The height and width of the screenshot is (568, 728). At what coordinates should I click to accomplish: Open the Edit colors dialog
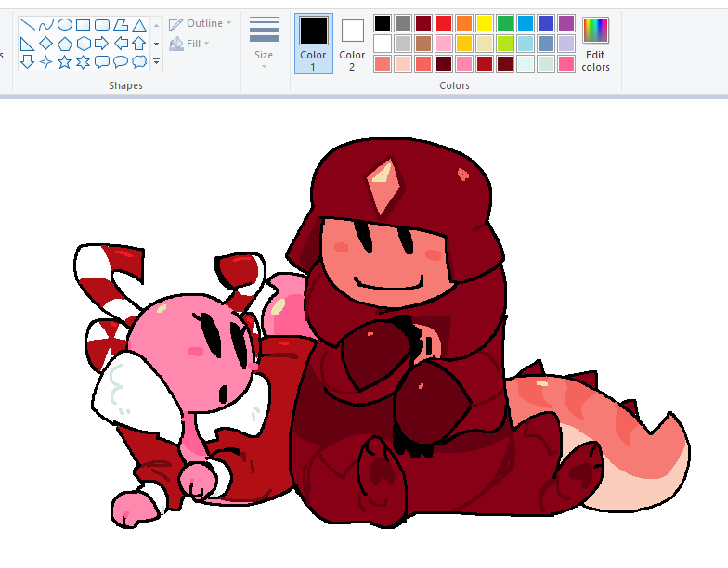coord(595,45)
